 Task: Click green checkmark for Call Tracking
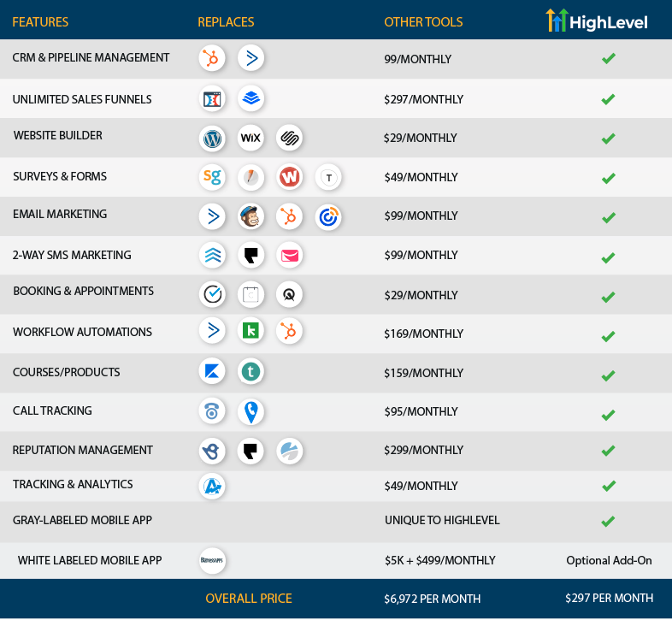tap(608, 415)
